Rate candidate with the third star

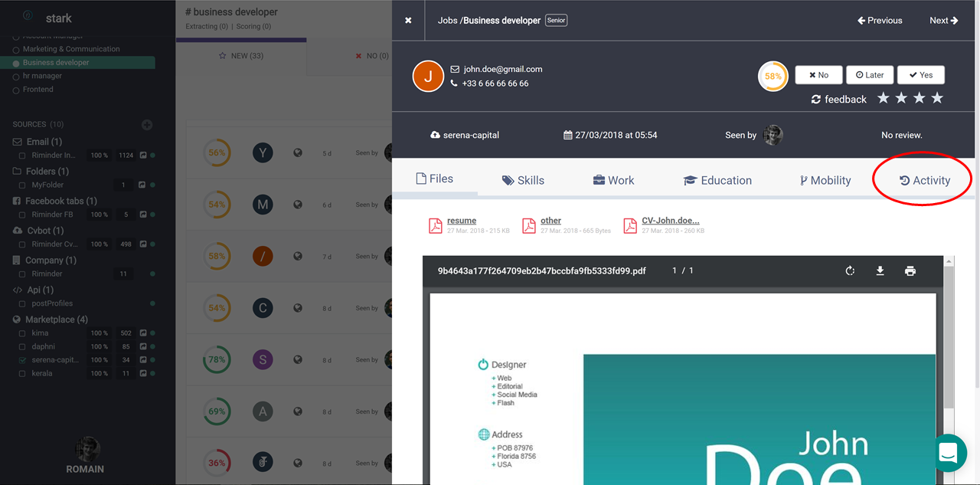coord(920,98)
